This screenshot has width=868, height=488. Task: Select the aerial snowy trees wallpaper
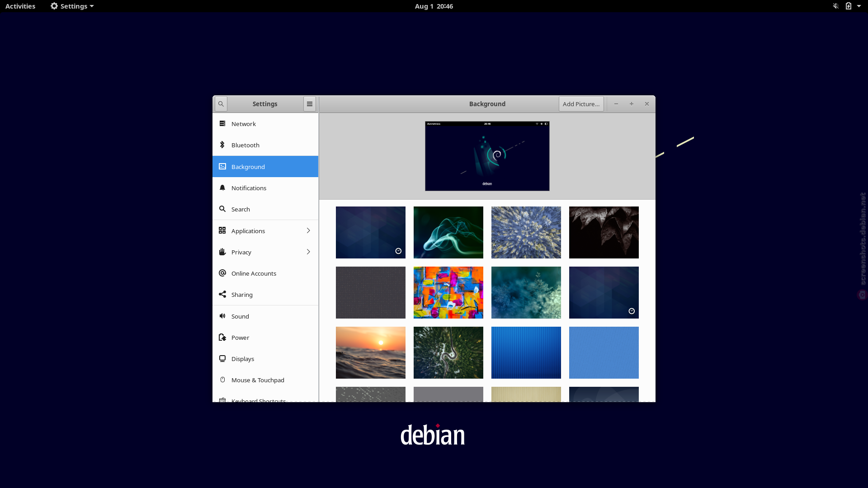point(526,232)
